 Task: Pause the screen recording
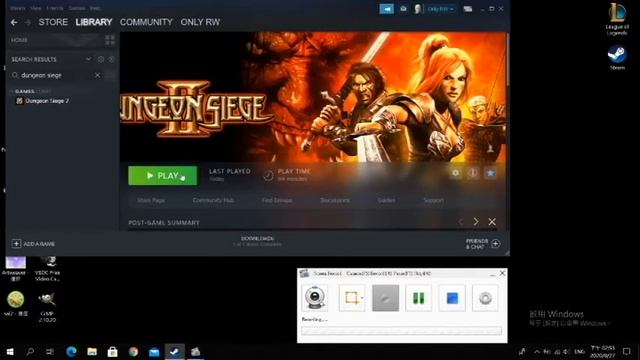[418, 298]
